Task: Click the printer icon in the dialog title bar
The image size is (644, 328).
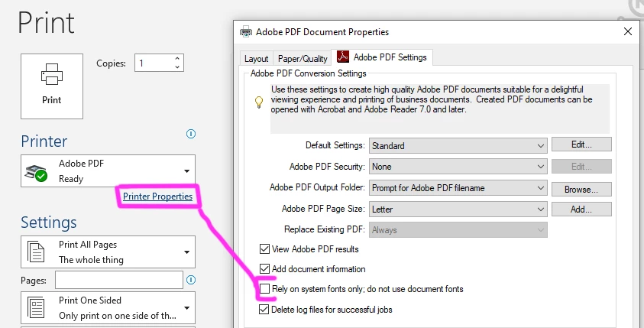Action: click(246, 31)
